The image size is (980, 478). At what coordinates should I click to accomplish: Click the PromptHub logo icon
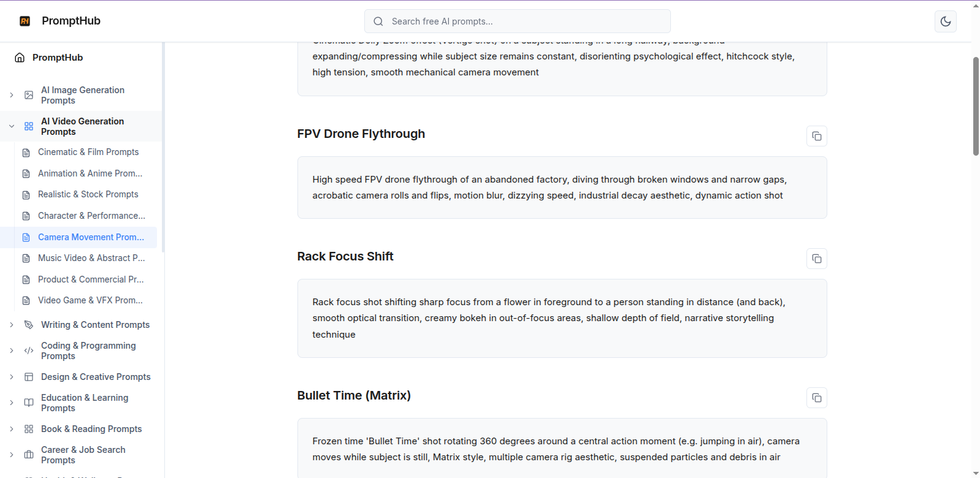tap(25, 21)
